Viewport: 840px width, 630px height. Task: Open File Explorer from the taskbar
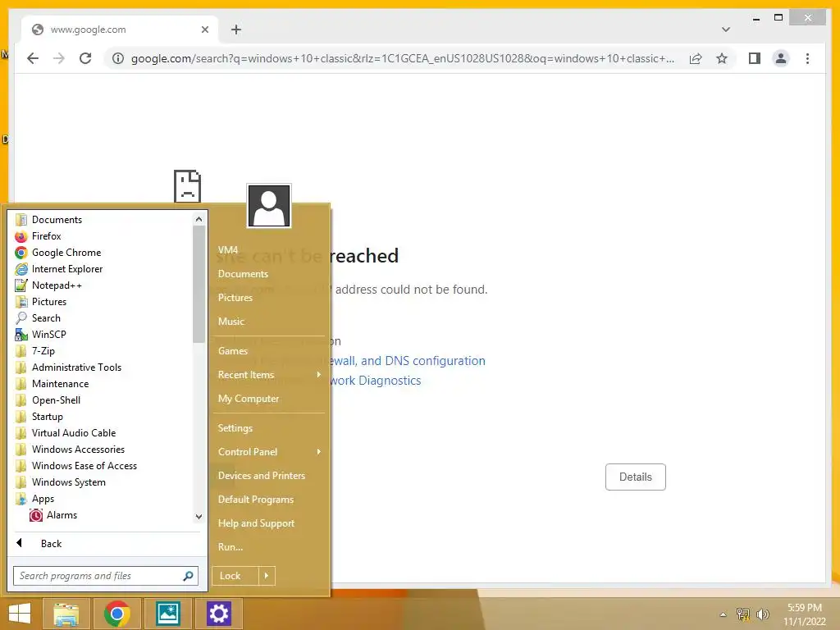click(66, 614)
